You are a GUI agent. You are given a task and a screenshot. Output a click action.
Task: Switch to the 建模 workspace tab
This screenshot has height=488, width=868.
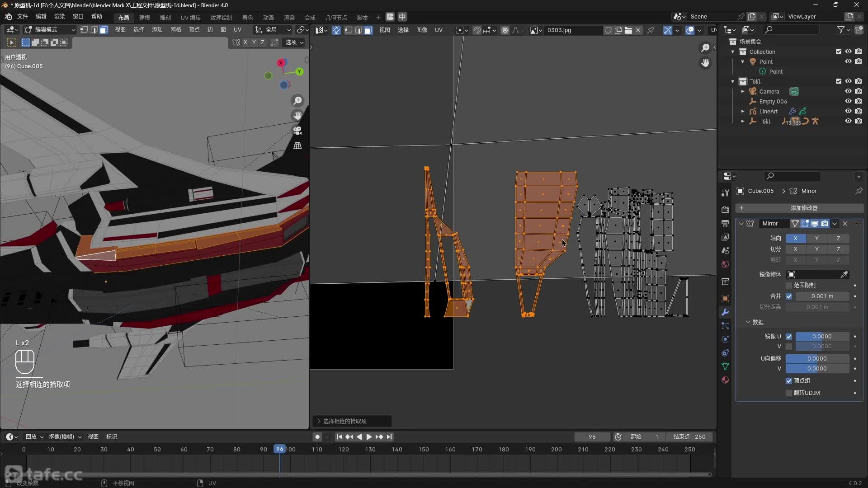[145, 18]
